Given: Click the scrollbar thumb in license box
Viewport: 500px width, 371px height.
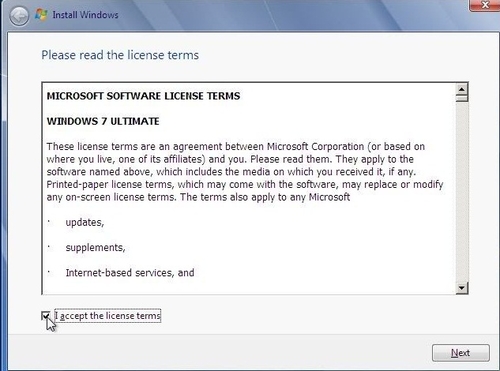Looking at the screenshot, I should [x=462, y=98].
